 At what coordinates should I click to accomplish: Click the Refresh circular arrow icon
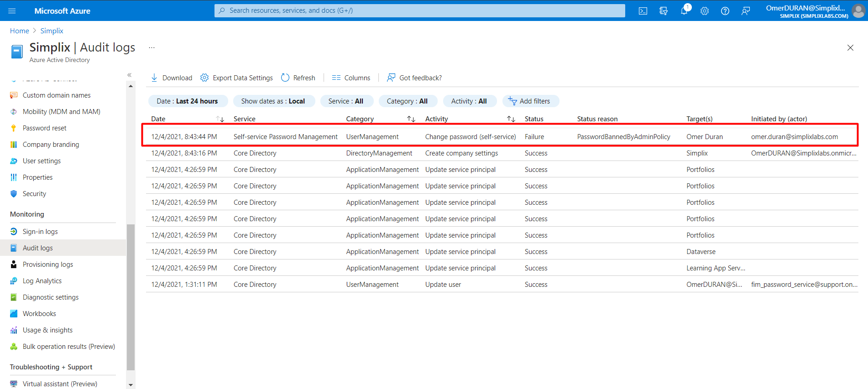coord(285,78)
